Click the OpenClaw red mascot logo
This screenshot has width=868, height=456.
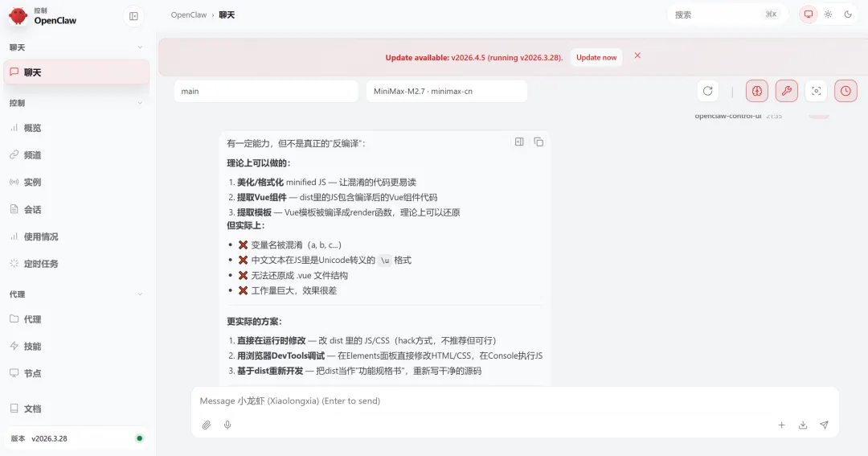pyautogui.click(x=18, y=16)
